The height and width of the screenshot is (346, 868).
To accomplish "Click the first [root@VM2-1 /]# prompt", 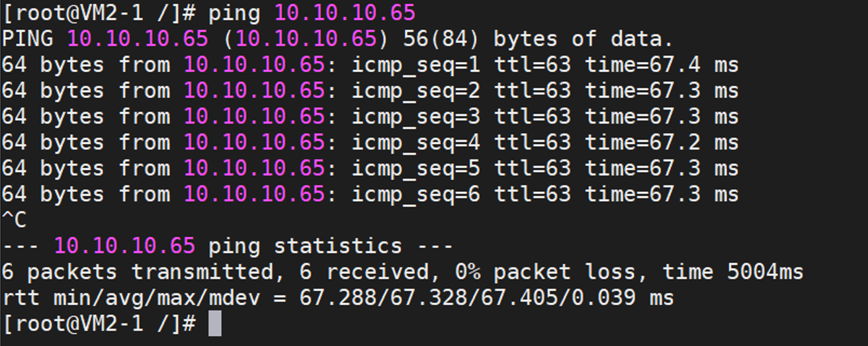I will tap(99, 13).
